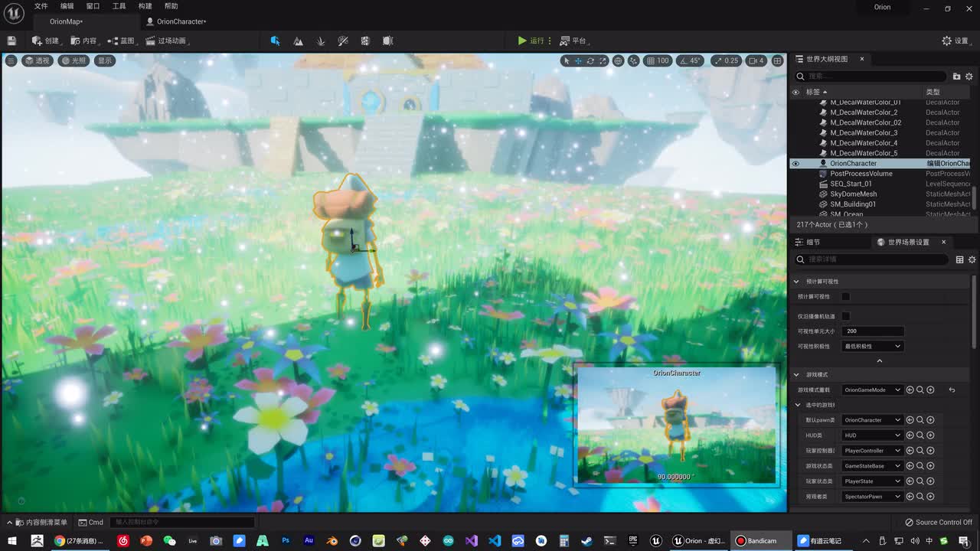The width and height of the screenshot is (980, 551).
Task: Click the outliner add folder icon
Action: point(956,77)
